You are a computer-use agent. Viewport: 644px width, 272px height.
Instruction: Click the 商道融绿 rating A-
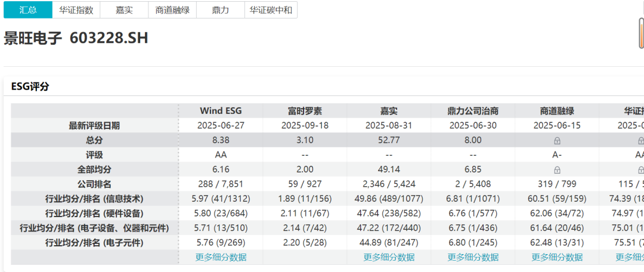[557, 155]
